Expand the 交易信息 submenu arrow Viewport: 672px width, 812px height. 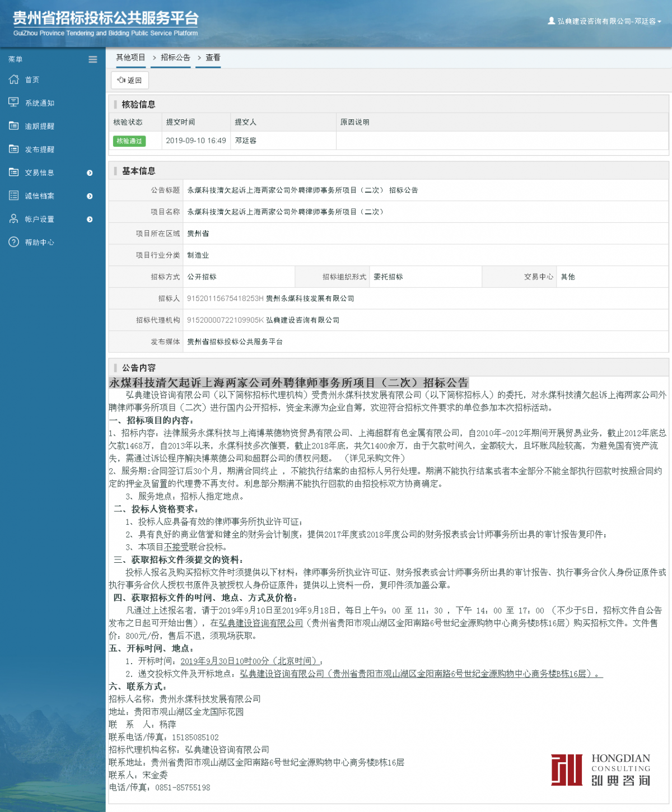[90, 173]
